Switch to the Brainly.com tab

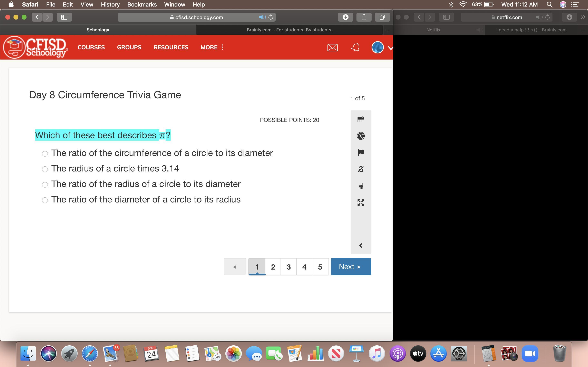click(x=289, y=30)
